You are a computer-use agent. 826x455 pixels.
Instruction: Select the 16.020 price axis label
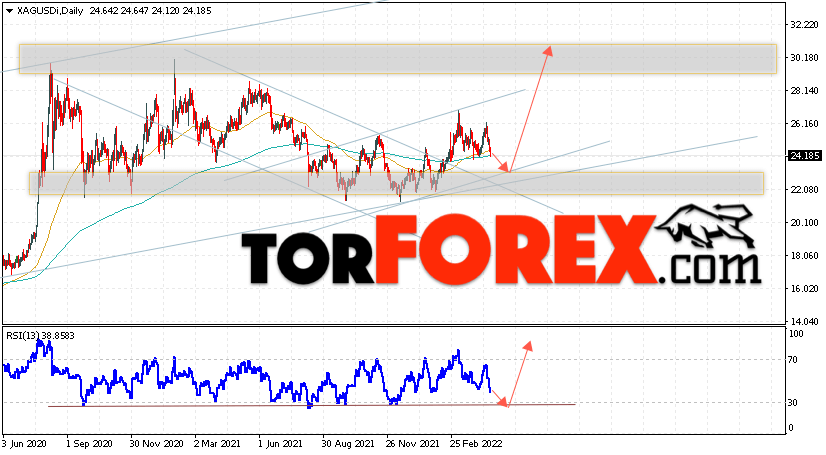click(804, 289)
